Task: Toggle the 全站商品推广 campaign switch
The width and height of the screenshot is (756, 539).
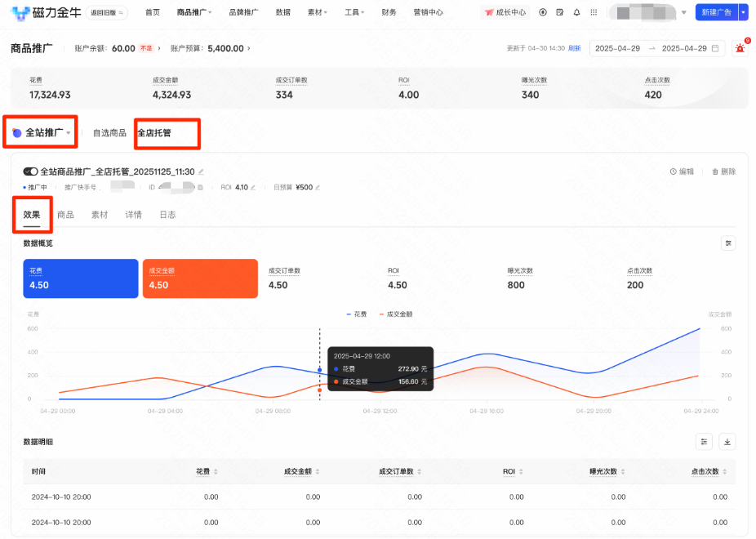Action: click(30, 171)
